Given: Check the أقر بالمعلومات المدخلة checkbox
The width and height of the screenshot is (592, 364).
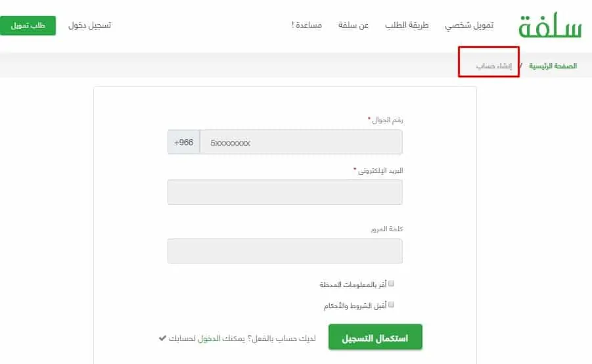Looking at the screenshot, I should pos(391,283).
